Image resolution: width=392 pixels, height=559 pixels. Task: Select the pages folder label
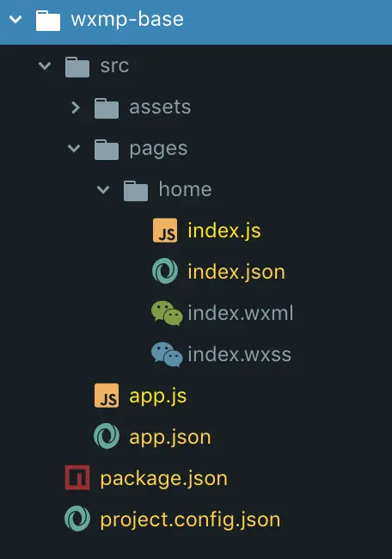[x=158, y=150]
